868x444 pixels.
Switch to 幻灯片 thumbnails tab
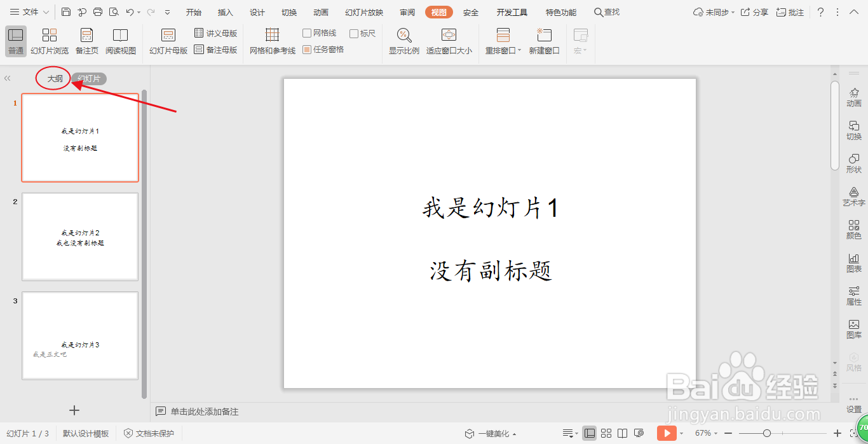89,79
